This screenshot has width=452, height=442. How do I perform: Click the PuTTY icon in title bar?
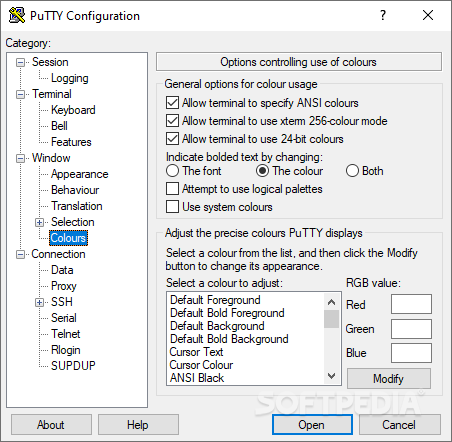click(17, 15)
